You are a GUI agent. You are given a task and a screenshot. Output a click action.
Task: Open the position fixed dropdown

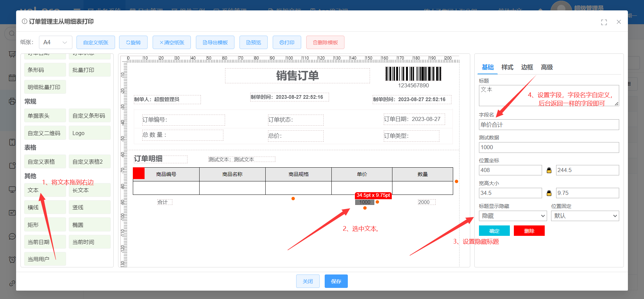[585, 216]
